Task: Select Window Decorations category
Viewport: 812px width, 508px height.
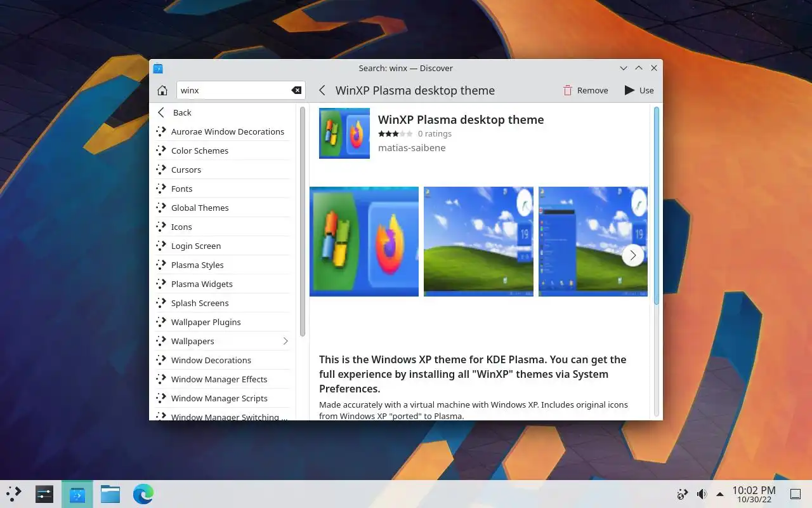Action: [x=223, y=360]
